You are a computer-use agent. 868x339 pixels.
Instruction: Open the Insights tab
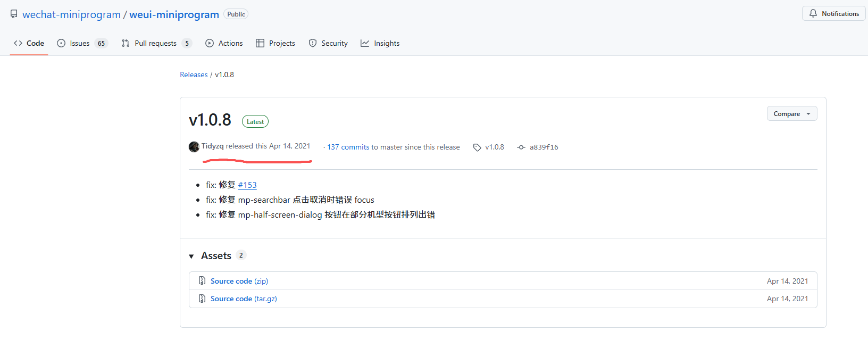point(380,43)
